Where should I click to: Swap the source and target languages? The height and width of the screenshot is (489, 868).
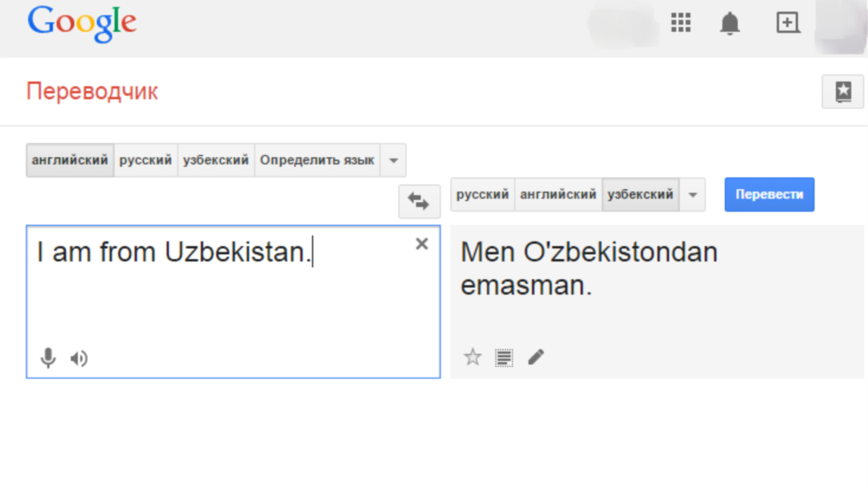tap(419, 202)
